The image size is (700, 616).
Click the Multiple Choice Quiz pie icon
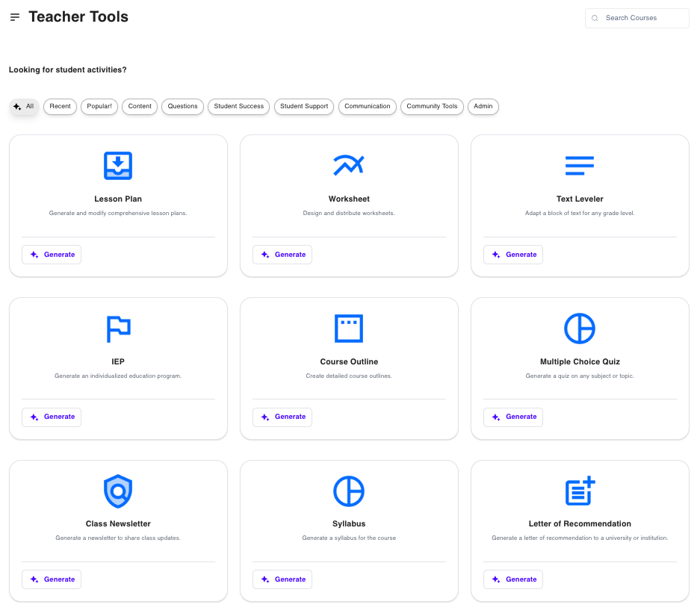(x=580, y=328)
